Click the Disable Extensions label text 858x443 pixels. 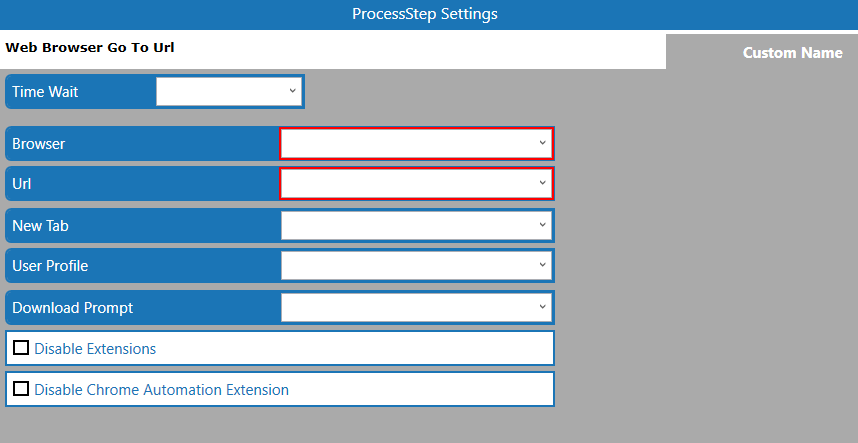(x=95, y=349)
